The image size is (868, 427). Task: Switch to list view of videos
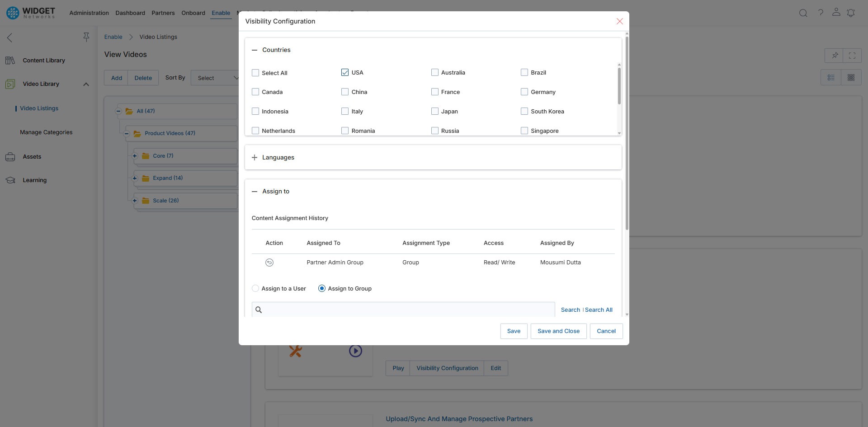tap(831, 77)
